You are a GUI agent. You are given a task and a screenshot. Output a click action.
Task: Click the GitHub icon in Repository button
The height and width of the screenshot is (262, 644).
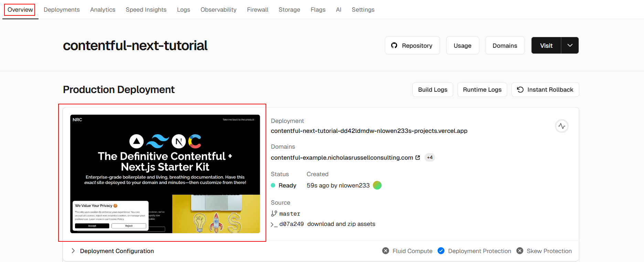[x=394, y=46]
